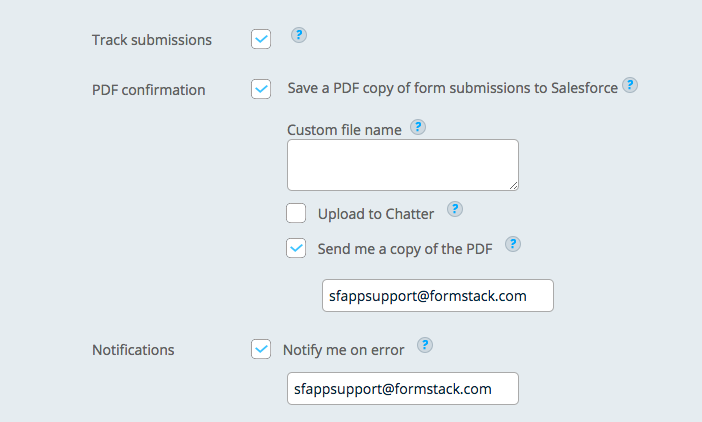Focus the email field under Send me a copy

(x=437, y=296)
